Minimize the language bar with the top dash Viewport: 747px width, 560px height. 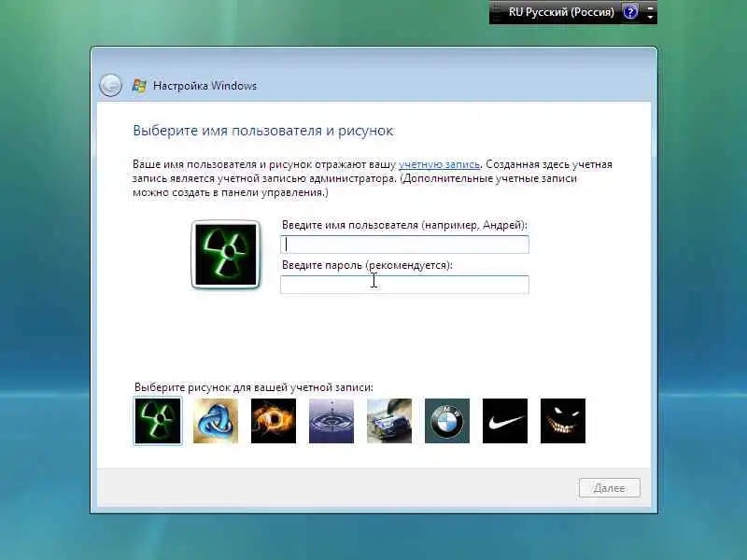pyautogui.click(x=650, y=7)
